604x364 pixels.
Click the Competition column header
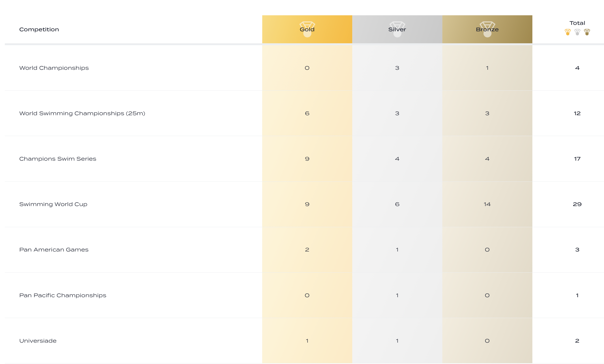point(39,29)
